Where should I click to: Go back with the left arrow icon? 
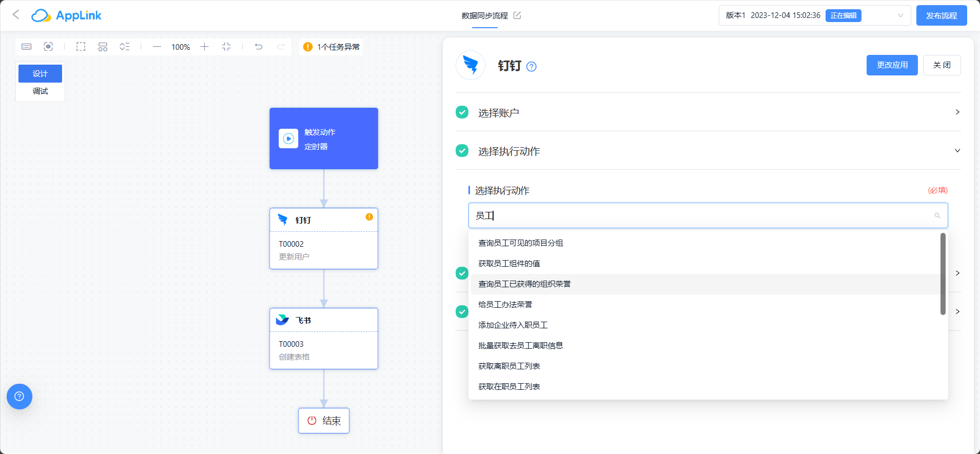point(16,14)
